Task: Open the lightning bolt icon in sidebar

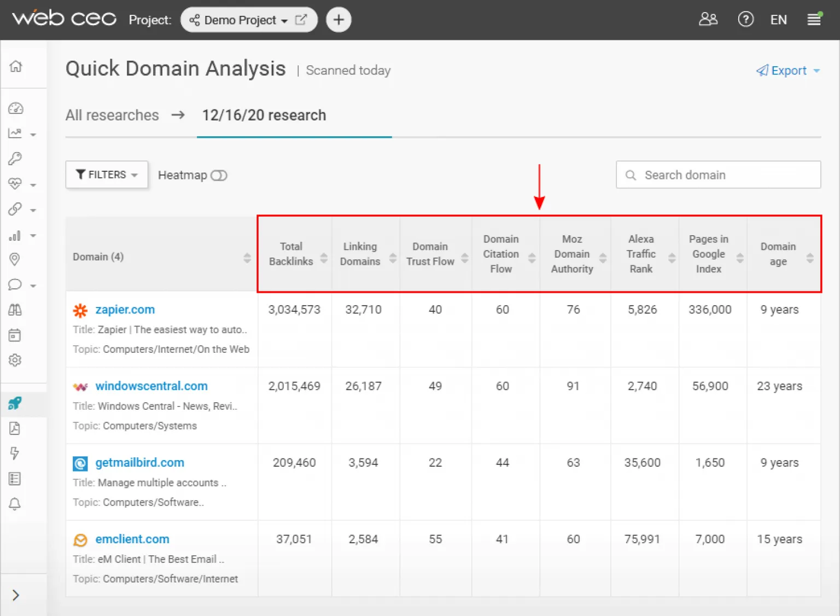Action: point(15,453)
